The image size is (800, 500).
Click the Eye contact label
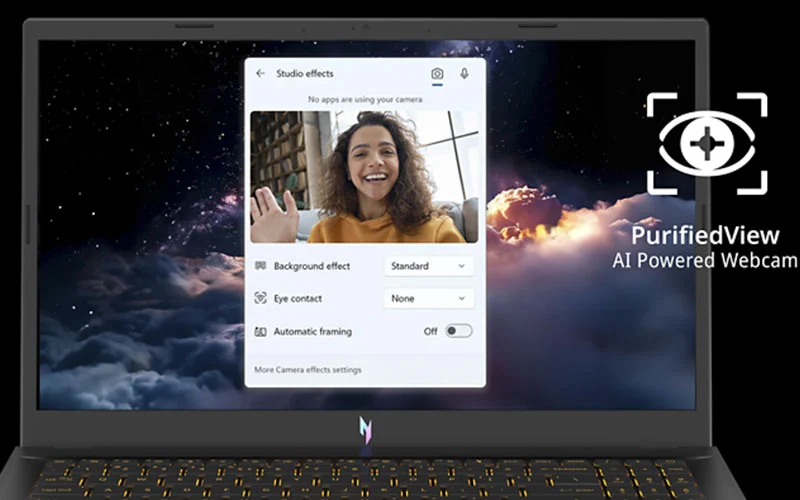pyautogui.click(x=297, y=298)
